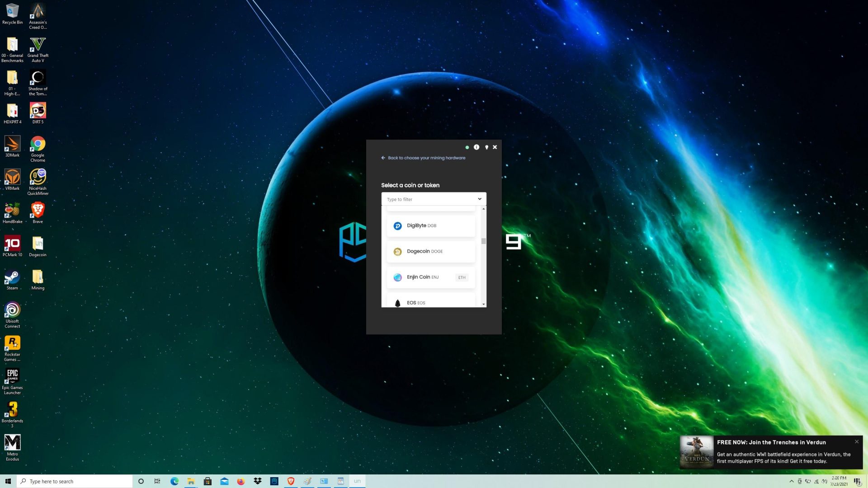The width and height of the screenshot is (868, 488).
Task: Grab the coin list scrollbar thumb
Action: pyautogui.click(x=484, y=241)
